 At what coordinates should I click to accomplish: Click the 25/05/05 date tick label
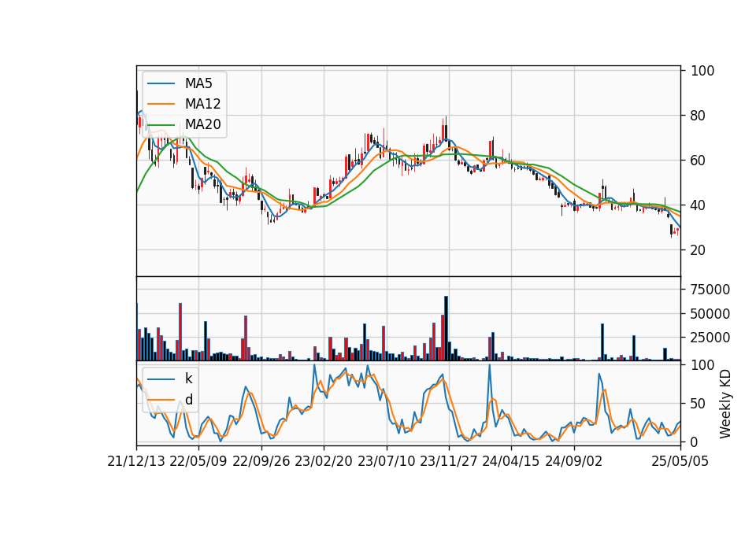pos(680,461)
